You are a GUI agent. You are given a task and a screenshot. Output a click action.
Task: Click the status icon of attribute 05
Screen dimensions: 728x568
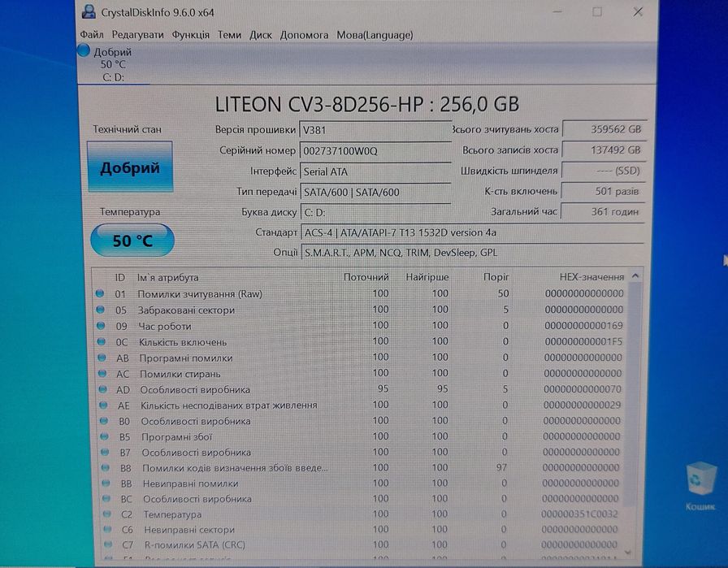tap(100, 310)
